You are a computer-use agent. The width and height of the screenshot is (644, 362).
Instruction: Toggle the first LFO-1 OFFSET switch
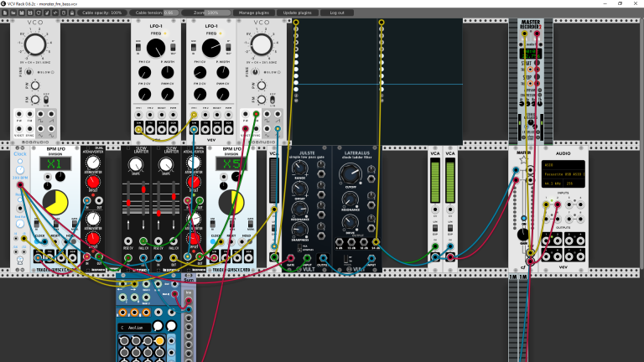tap(138, 48)
